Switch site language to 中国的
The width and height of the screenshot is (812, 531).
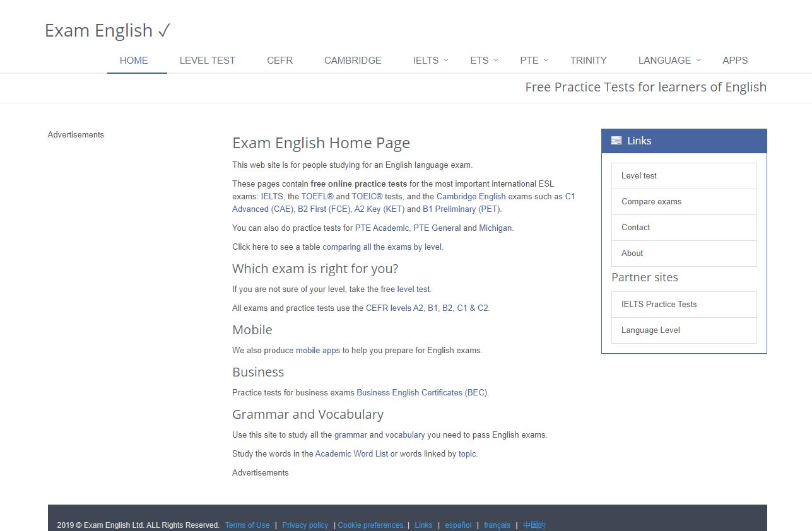534,525
